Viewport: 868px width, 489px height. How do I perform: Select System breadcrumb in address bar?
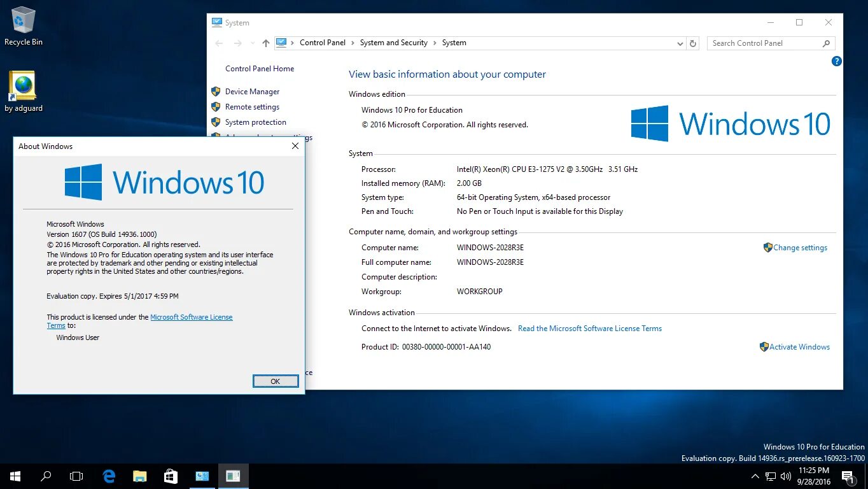click(x=454, y=43)
